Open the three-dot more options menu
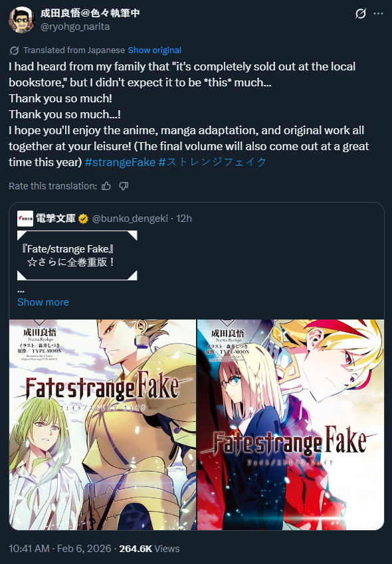Viewport: 392px width, 564px height. 378,14
